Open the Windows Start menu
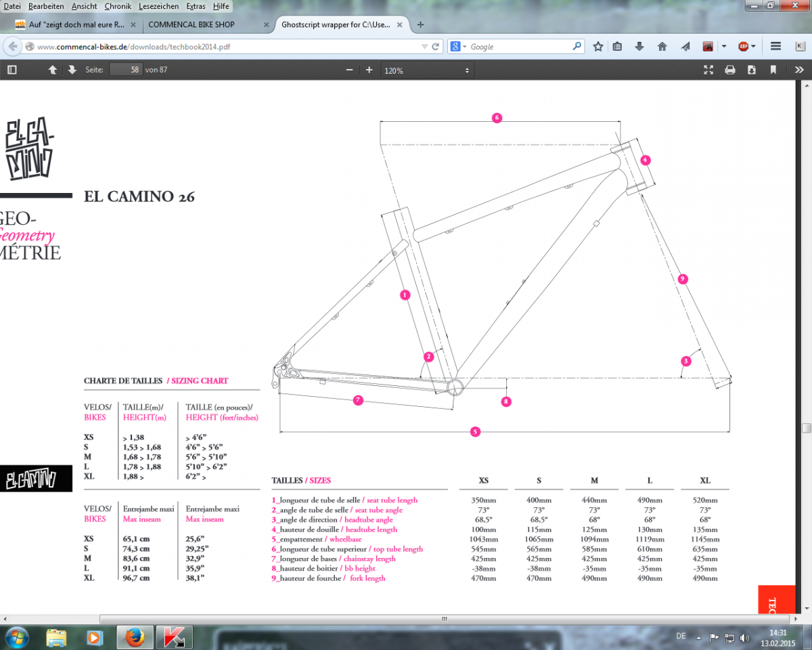The width and height of the screenshot is (812, 650). 16,637
